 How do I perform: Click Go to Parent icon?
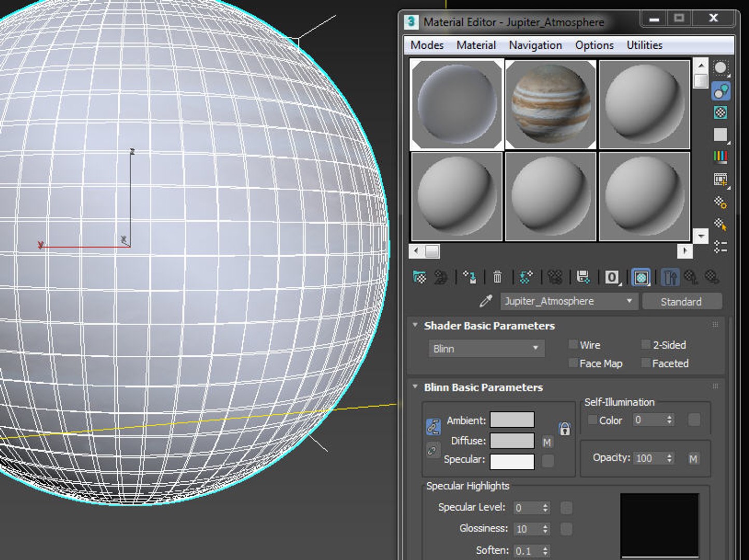[x=690, y=277]
